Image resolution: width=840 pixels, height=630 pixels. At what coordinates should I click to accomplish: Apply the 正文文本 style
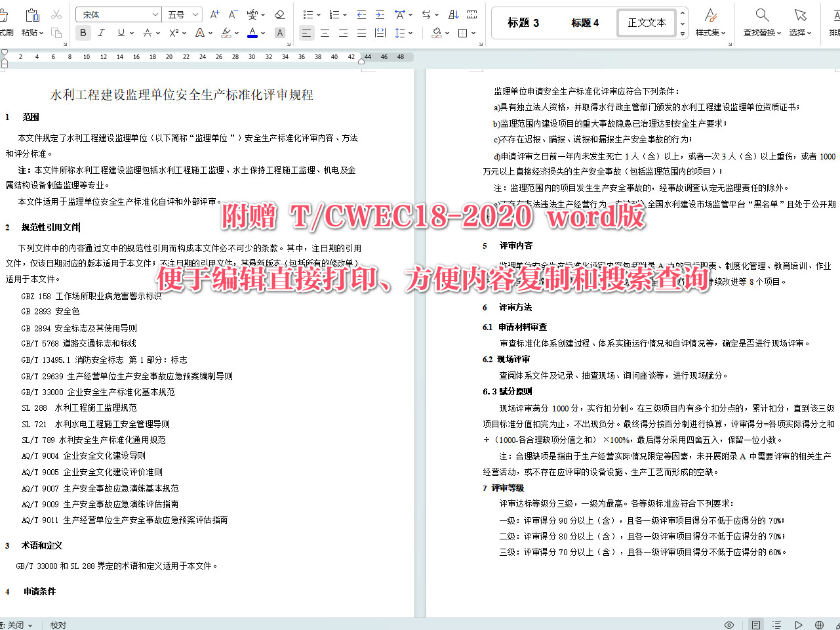coord(646,22)
